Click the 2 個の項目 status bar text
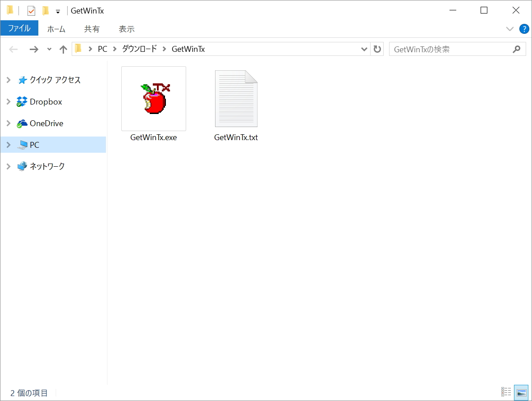This screenshot has height=401, width=532. pyautogui.click(x=28, y=392)
